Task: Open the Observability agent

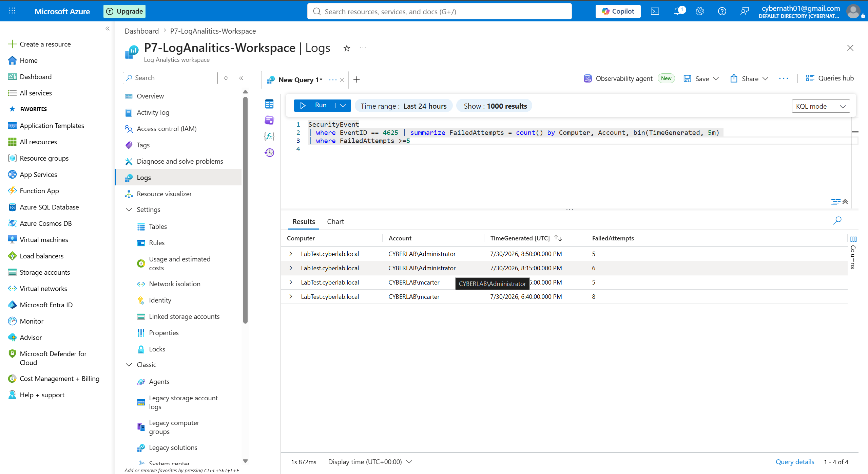Action: [618, 78]
